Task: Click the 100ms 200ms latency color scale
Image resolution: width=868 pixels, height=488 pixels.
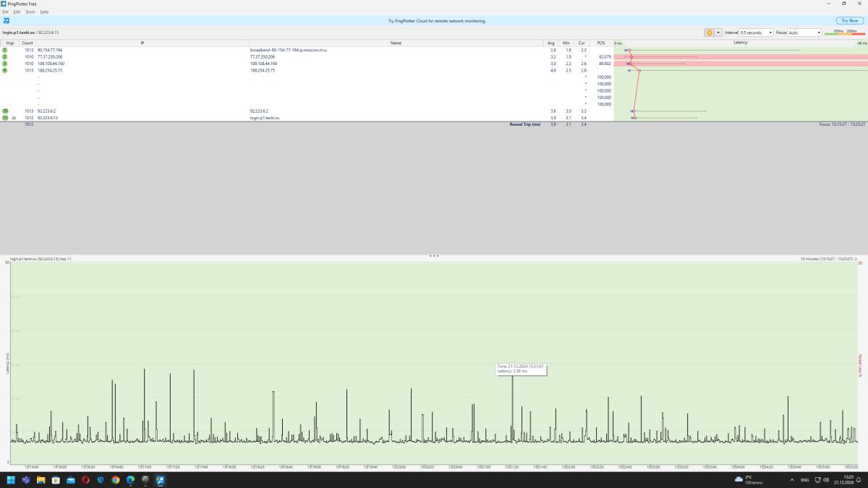Action: click(x=844, y=33)
